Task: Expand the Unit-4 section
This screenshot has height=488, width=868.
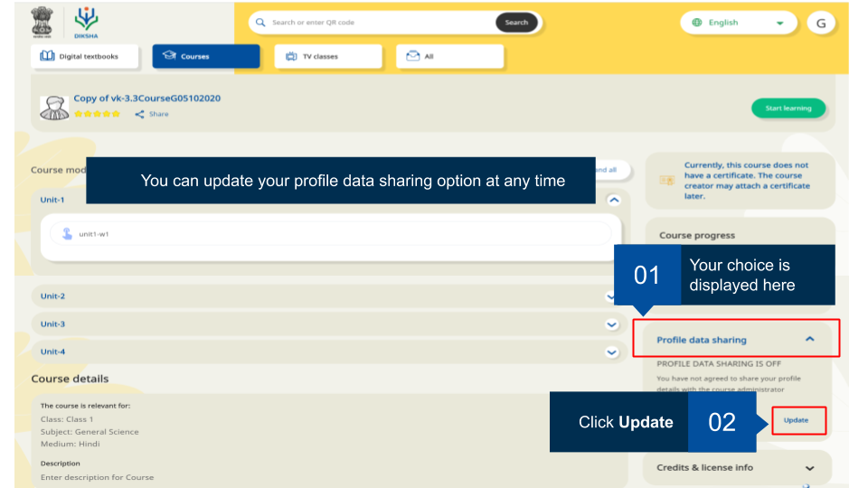Action: [x=612, y=352]
